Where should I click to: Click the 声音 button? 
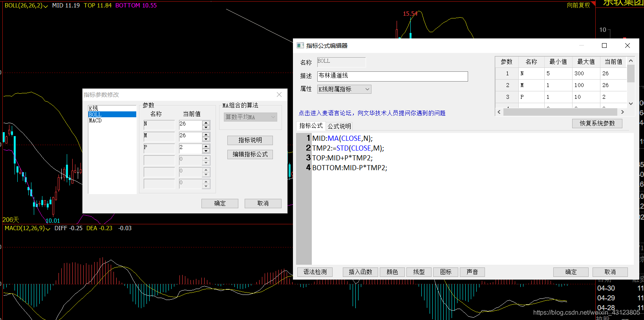pos(472,272)
